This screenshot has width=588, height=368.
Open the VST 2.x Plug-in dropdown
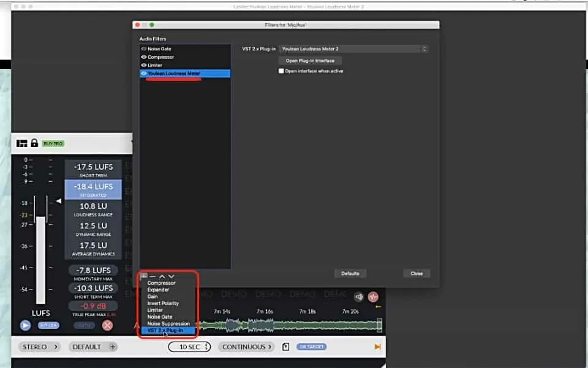(x=353, y=49)
